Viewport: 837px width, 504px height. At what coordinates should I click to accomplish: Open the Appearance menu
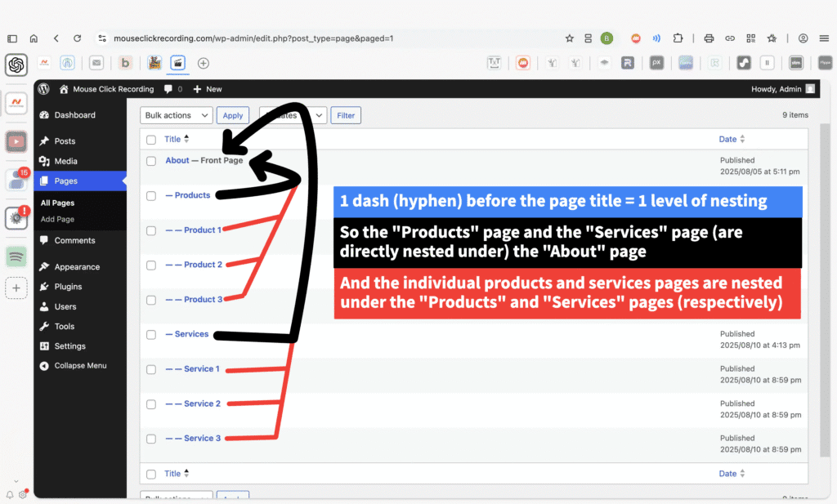click(x=77, y=267)
